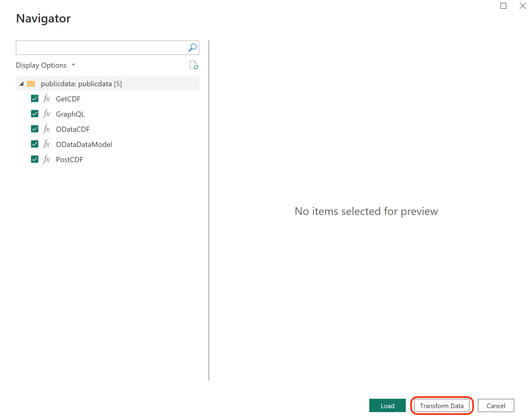
Task: Click the search magnifier icon
Action: (192, 48)
